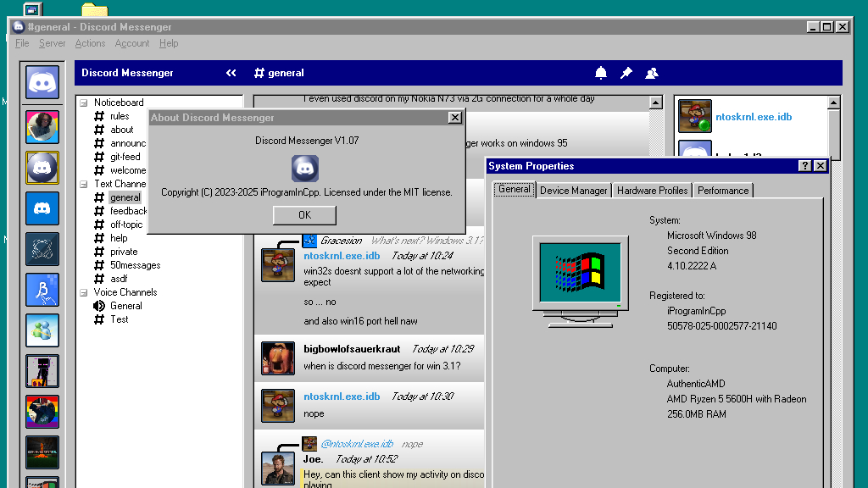Click ntoskrnl.exe.idb name in member list
Viewport: 868px width, 488px height.
click(x=754, y=117)
